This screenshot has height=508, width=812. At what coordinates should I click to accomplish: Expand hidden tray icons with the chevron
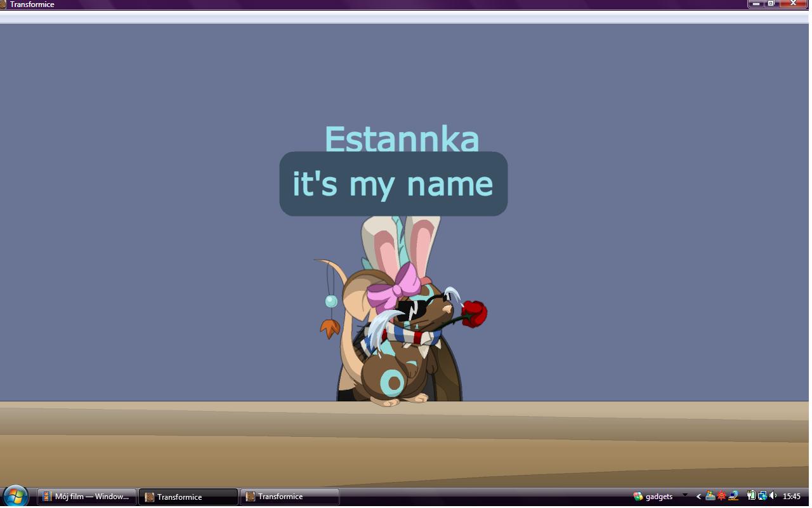click(698, 496)
